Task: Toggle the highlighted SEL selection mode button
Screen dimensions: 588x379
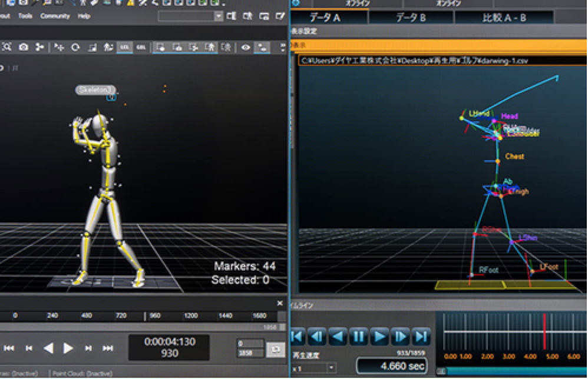Action: 124,47
